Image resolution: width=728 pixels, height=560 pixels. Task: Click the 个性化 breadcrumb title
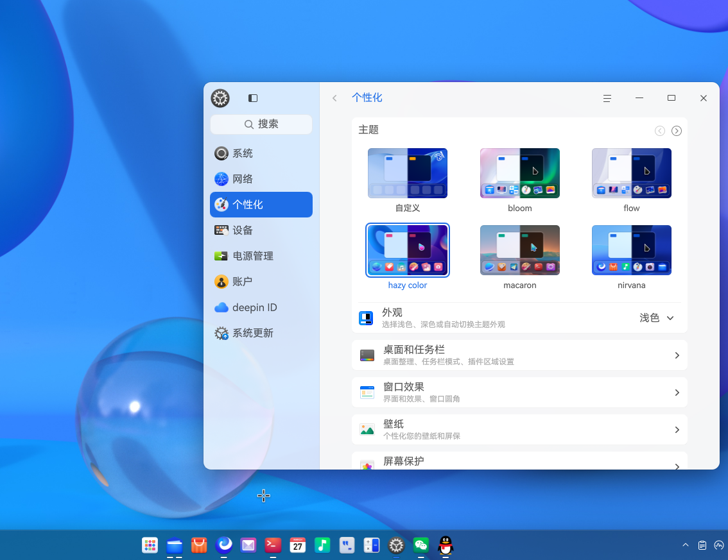coord(367,98)
